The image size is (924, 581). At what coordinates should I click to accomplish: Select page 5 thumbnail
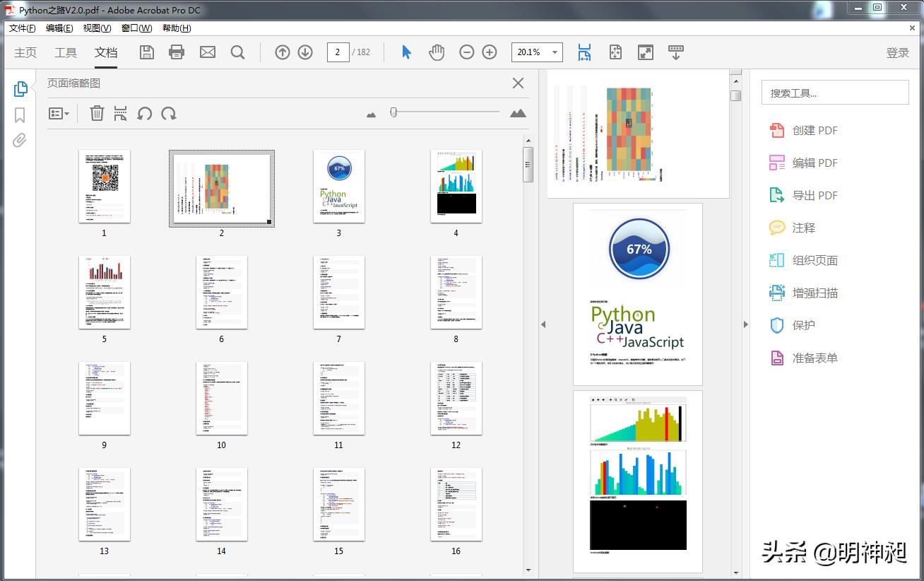click(105, 292)
